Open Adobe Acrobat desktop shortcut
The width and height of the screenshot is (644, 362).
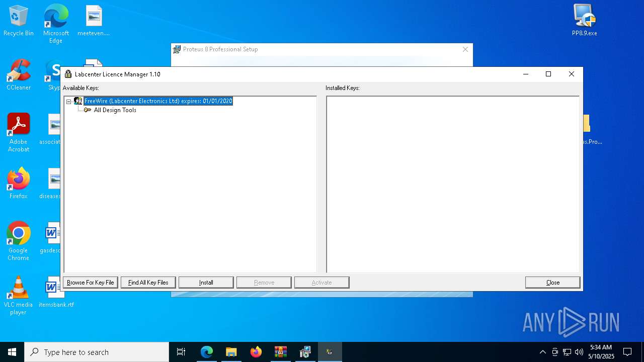click(x=19, y=133)
